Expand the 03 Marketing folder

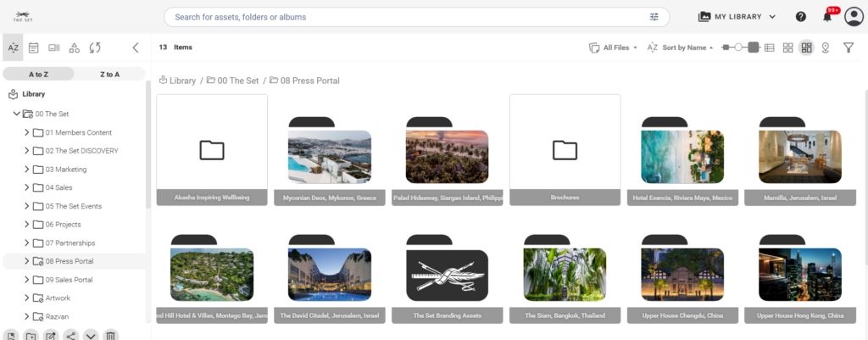27,170
